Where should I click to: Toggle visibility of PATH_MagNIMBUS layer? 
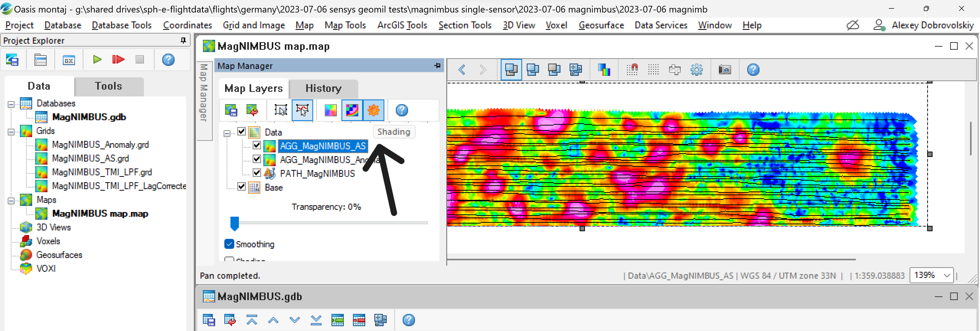click(x=256, y=173)
